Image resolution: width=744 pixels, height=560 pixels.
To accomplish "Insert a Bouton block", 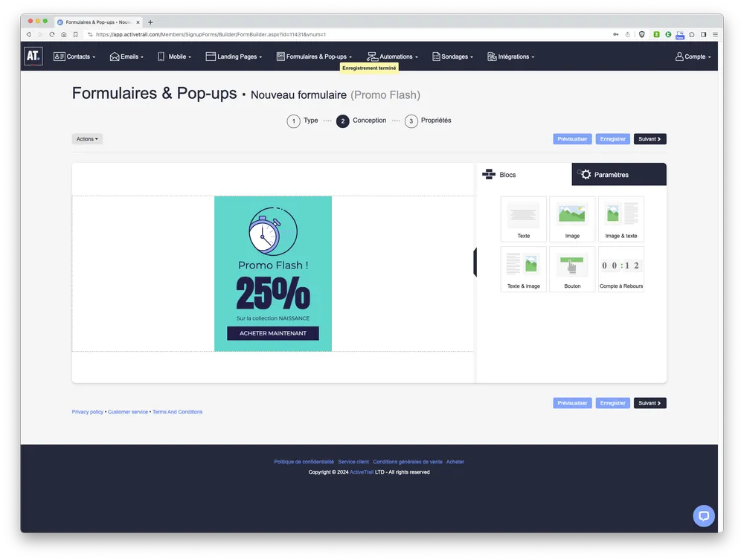I will [572, 268].
